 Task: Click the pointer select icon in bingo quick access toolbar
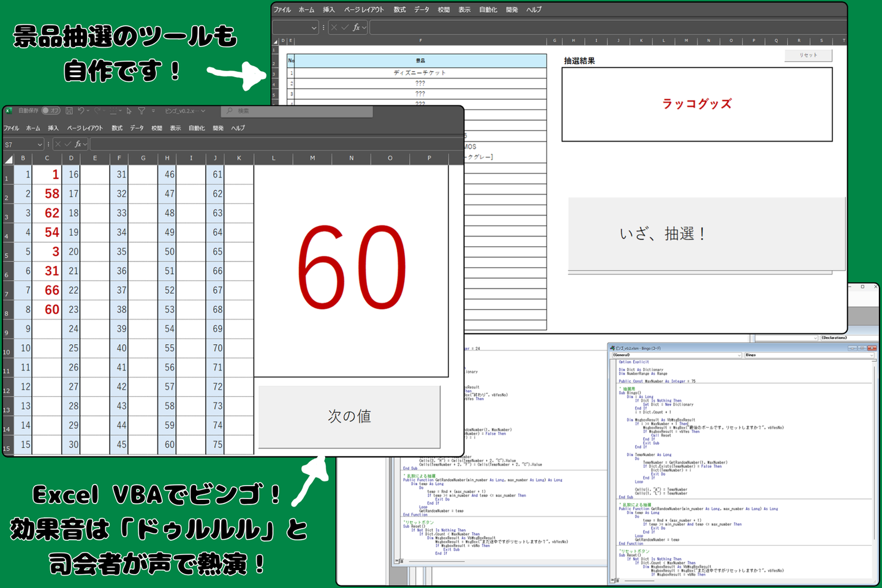pyautogui.click(x=129, y=111)
